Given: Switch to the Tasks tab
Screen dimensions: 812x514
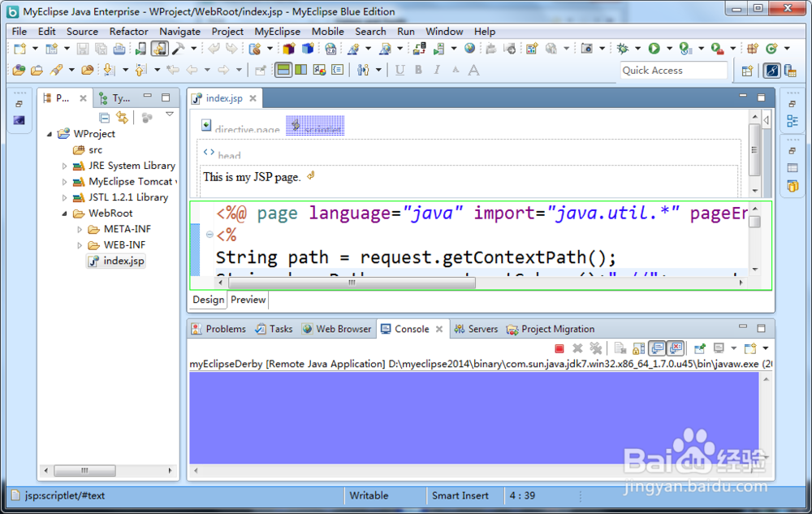Looking at the screenshot, I should coord(274,329).
